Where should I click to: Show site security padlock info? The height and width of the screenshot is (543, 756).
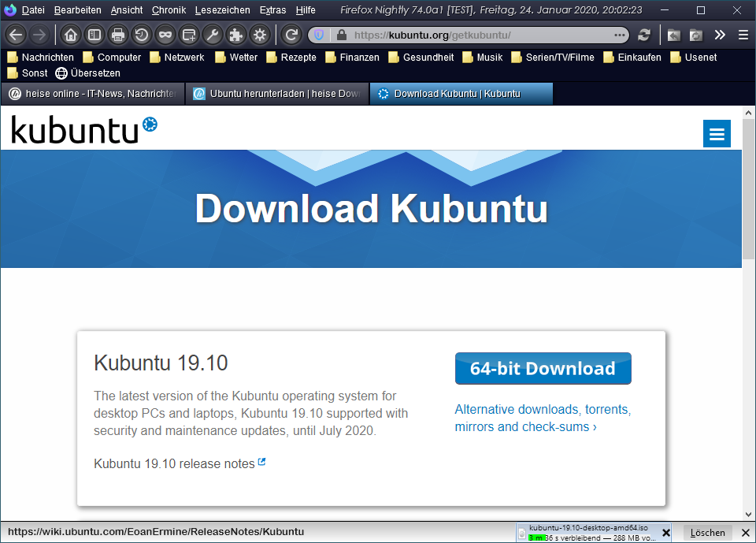pos(342,35)
